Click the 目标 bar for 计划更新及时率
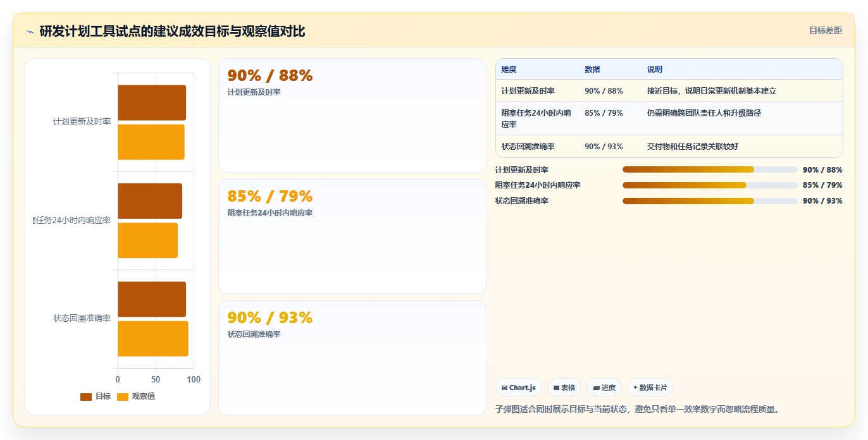 152,102
